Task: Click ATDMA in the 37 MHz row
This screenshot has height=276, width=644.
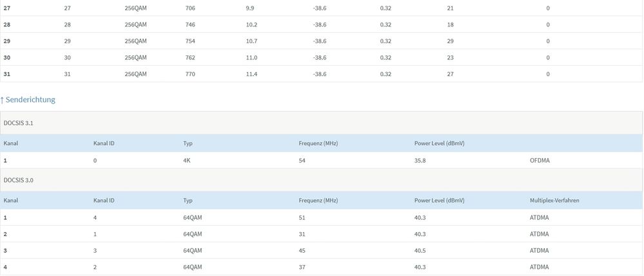Action: tap(540, 267)
